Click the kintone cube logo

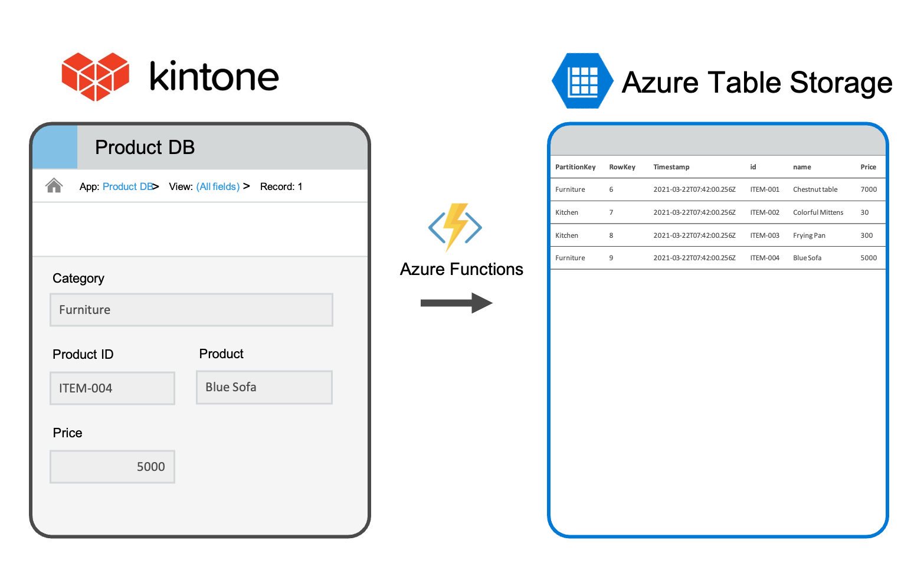96,77
